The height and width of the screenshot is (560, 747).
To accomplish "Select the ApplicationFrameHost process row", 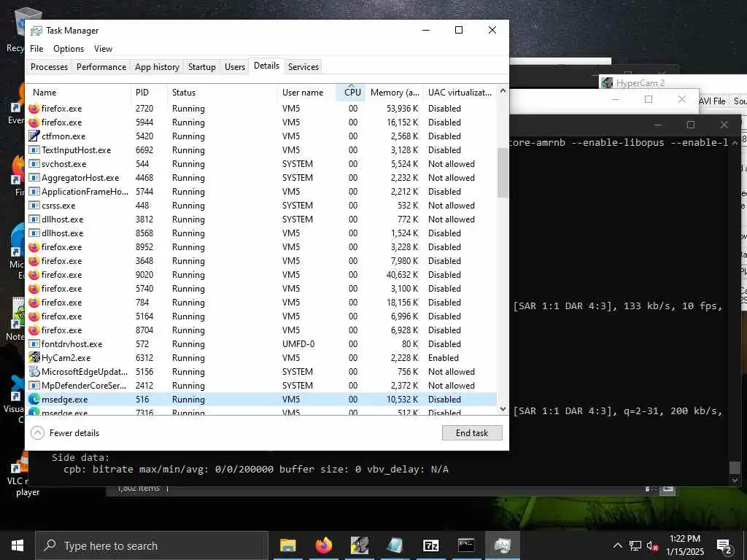I will 261,192.
